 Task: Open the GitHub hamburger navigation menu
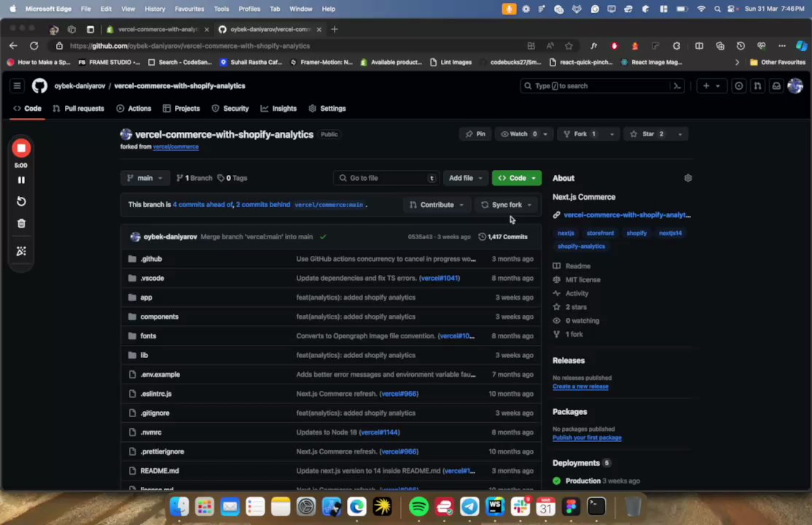pyautogui.click(x=17, y=85)
